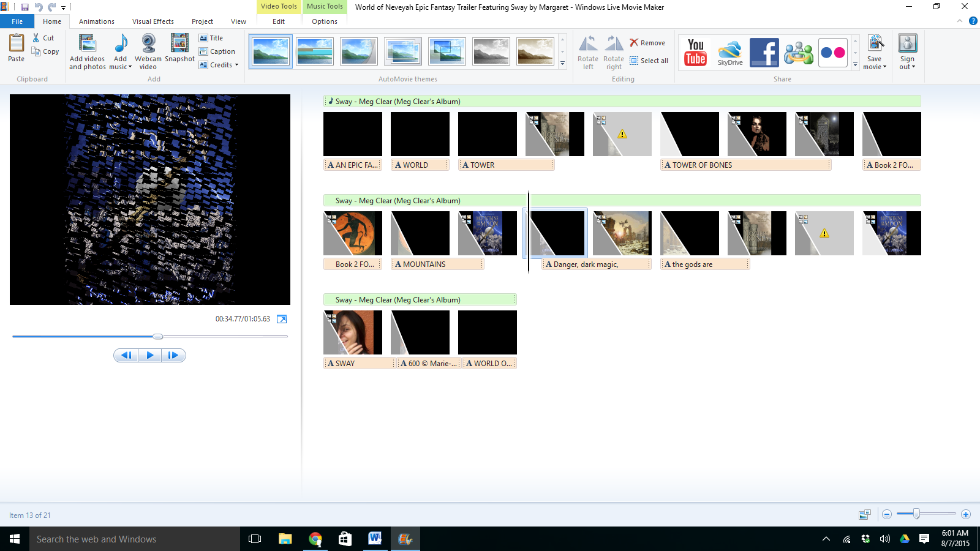
Task: Click Remove in the Editing group
Action: click(x=647, y=43)
